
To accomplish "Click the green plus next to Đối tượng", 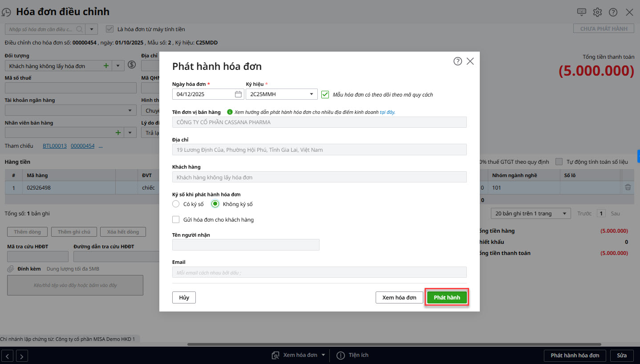I will click(106, 66).
